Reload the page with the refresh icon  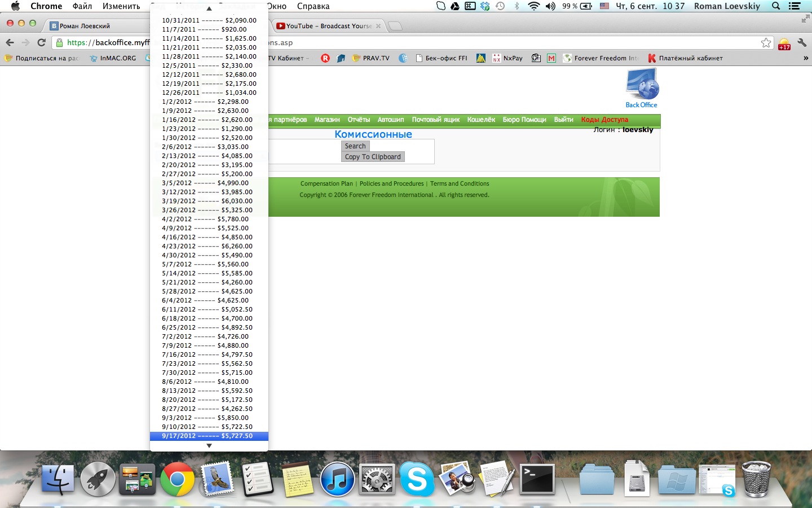(x=41, y=42)
